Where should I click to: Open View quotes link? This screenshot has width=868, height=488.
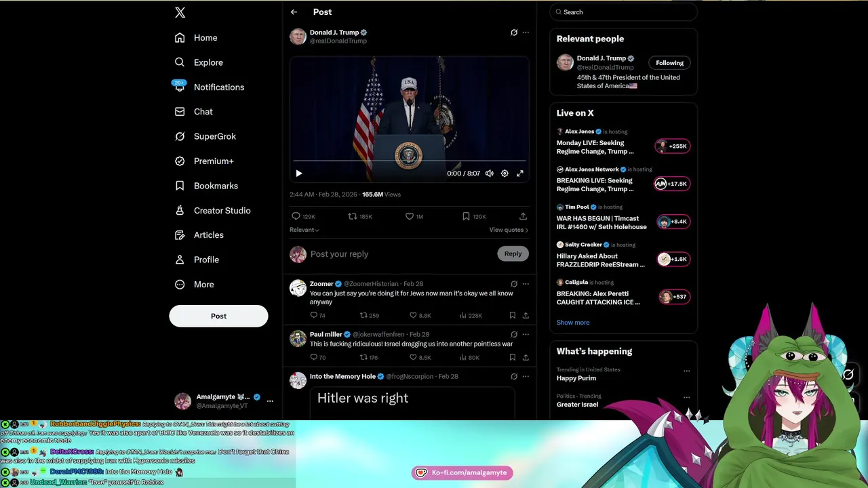[x=509, y=230]
